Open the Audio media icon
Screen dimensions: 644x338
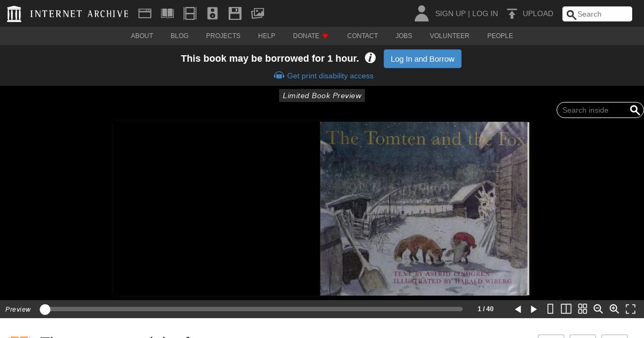(213, 13)
